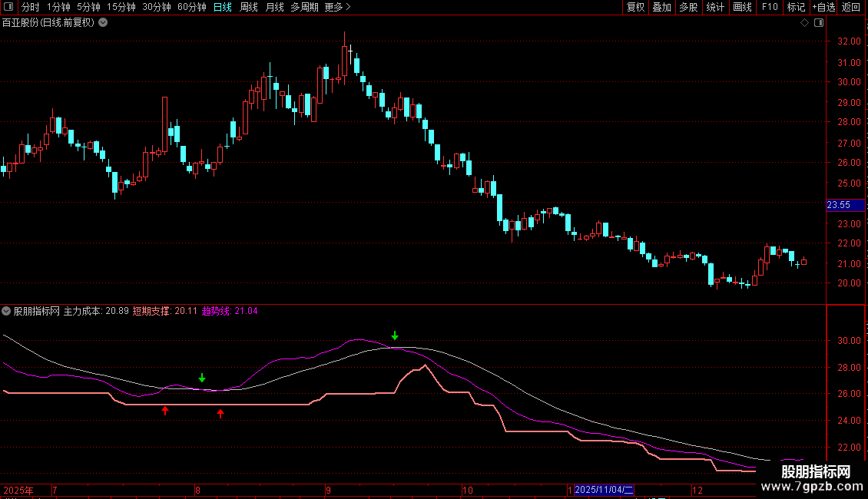Image resolution: width=868 pixels, height=499 pixels.
Task: Select the 周线 weekly period
Action: pos(249,7)
